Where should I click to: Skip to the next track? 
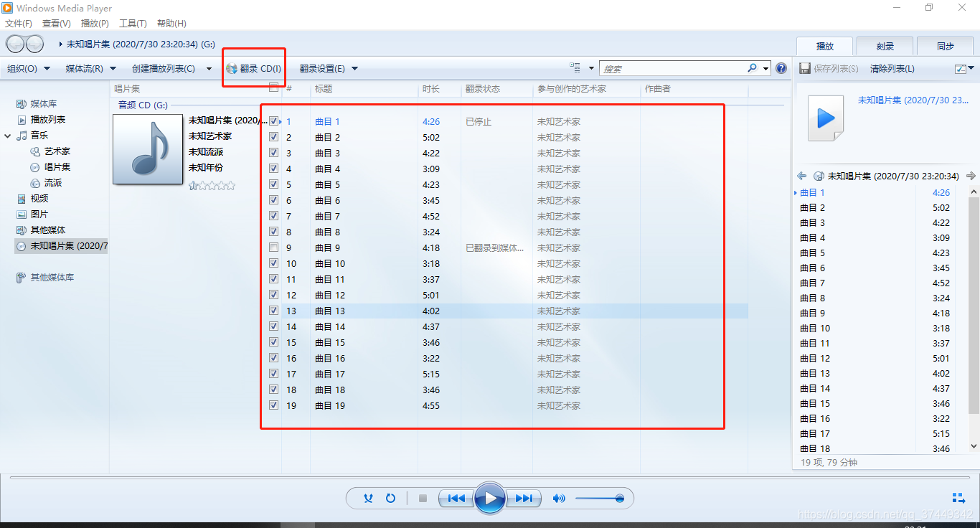tap(524, 498)
